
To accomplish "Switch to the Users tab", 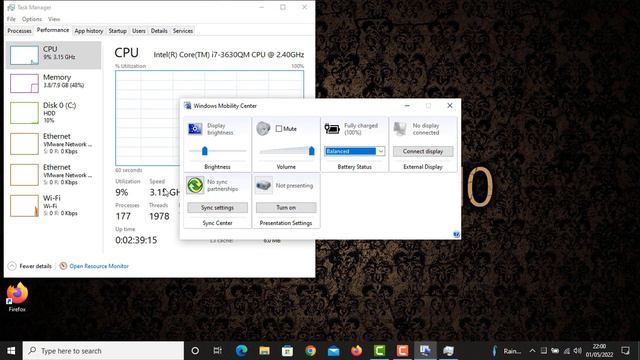I will point(139,31).
